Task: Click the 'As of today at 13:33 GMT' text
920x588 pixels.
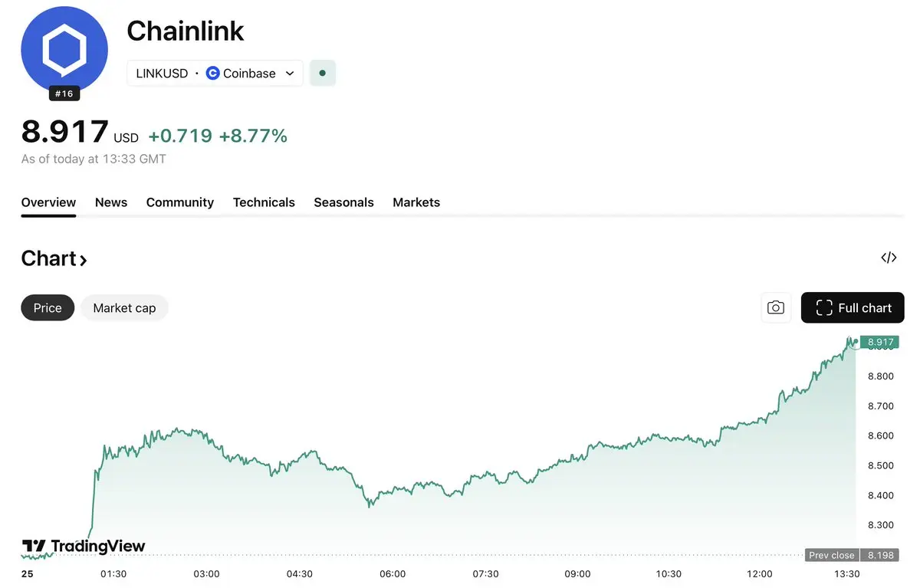Action: [x=94, y=159]
